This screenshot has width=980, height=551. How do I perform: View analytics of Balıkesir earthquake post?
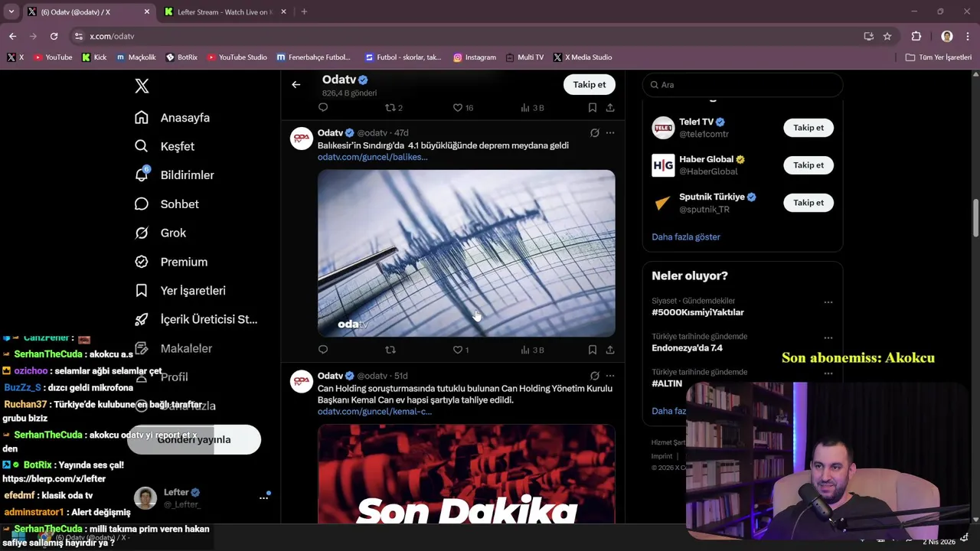[532, 350]
